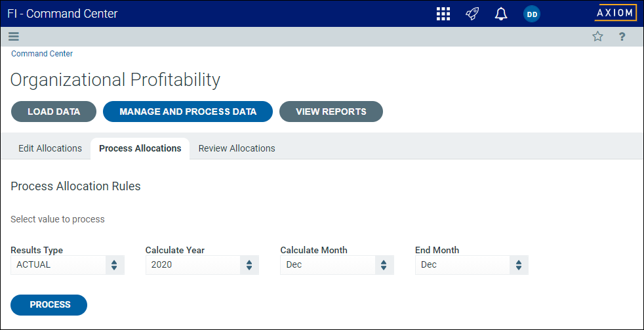Expand the End Month dropdown arrows
This screenshot has width=644, height=330.
point(519,265)
